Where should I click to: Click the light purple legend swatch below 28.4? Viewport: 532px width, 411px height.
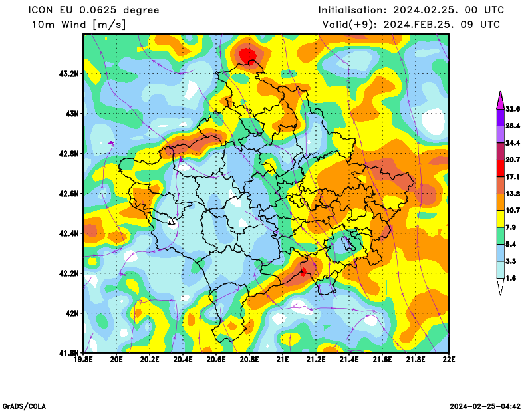click(501, 135)
